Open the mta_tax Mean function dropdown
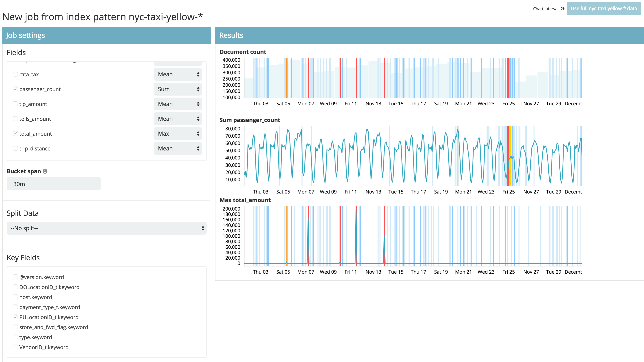 [x=178, y=74]
